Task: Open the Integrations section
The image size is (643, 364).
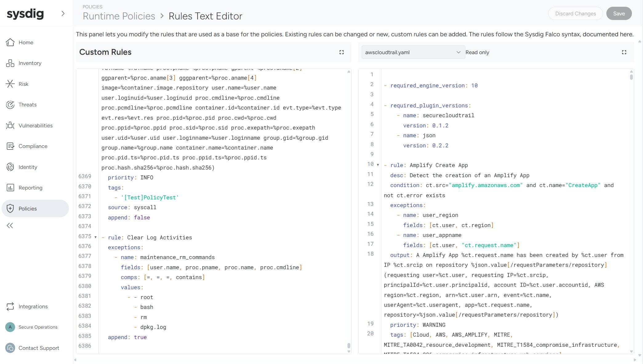Action: 33,306
